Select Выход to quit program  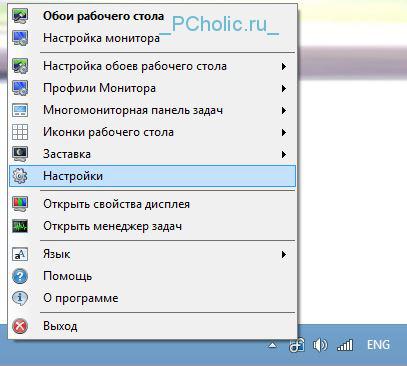point(152,326)
